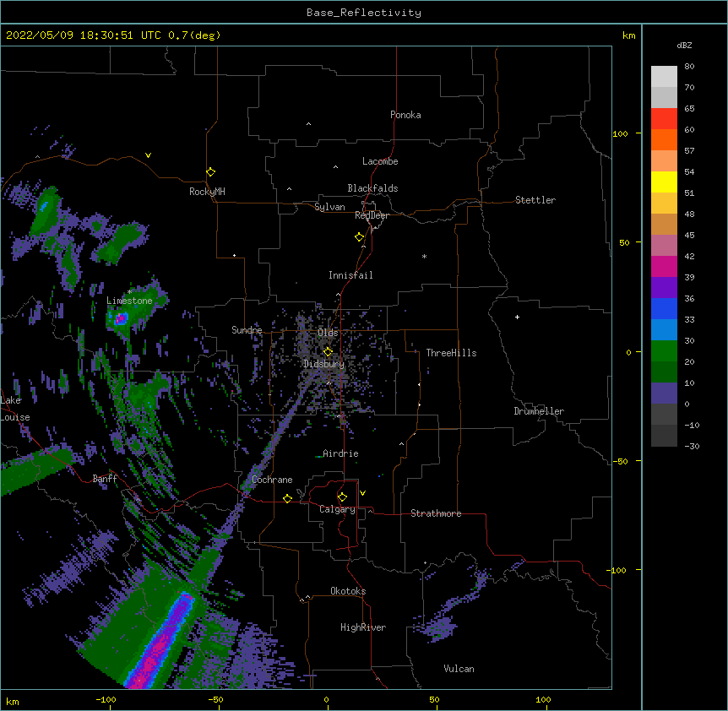Viewport: 728px width, 711px height.
Task: Click the 80 value on the dBZ legend
Action: 689,67
